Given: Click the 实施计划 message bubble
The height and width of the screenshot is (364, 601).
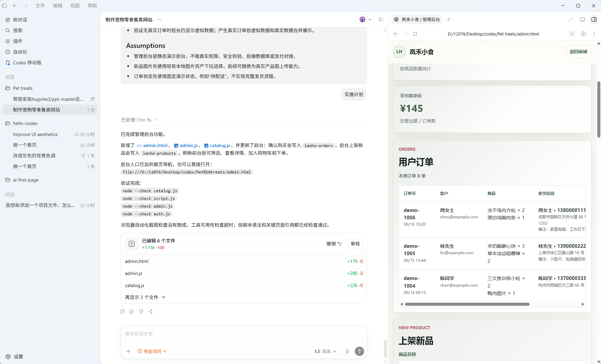Looking at the screenshot, I should [x=354, y=94].
